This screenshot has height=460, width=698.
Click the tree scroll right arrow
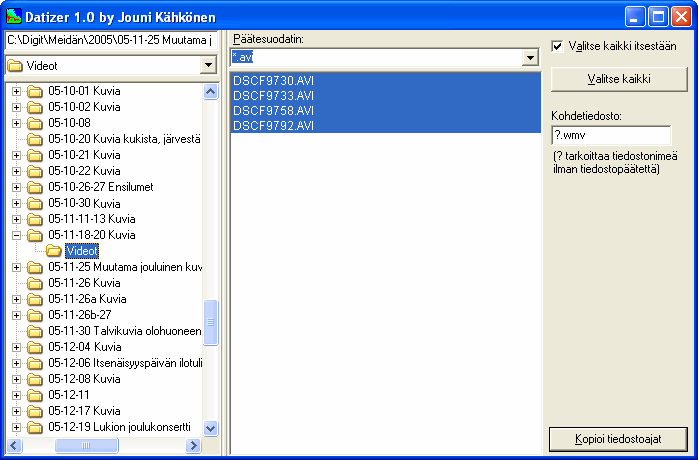[193, 445]
